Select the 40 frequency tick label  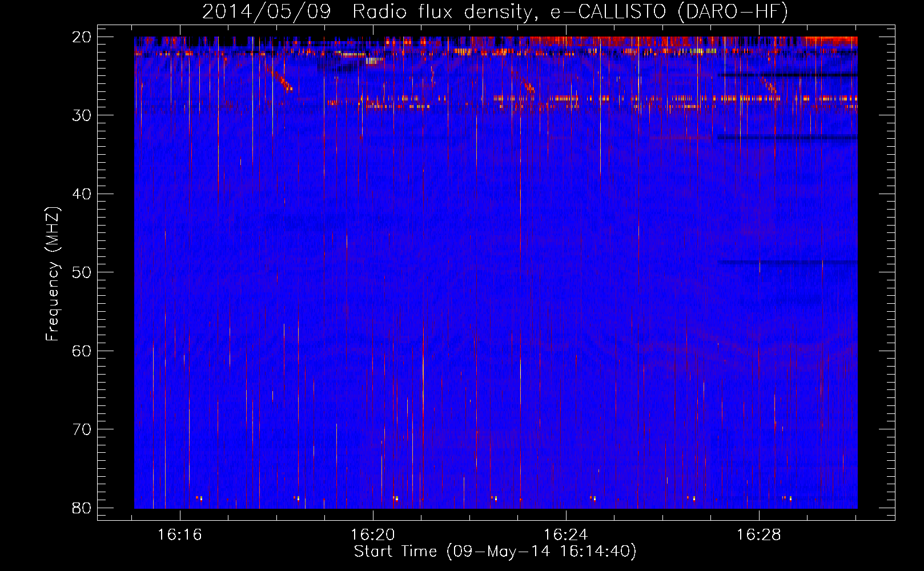point(82,194)
